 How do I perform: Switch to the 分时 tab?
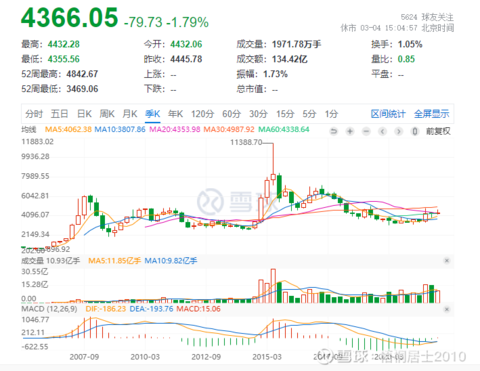34,114
